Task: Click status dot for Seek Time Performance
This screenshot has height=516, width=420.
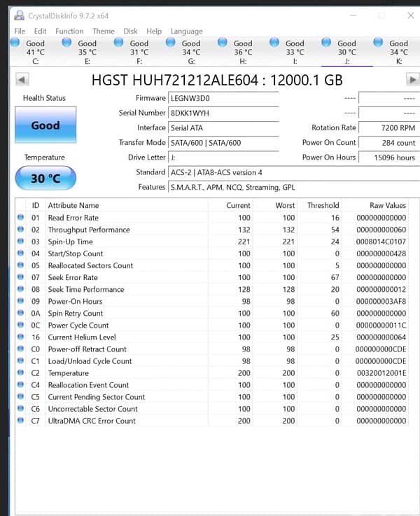Action: point(20,288)
